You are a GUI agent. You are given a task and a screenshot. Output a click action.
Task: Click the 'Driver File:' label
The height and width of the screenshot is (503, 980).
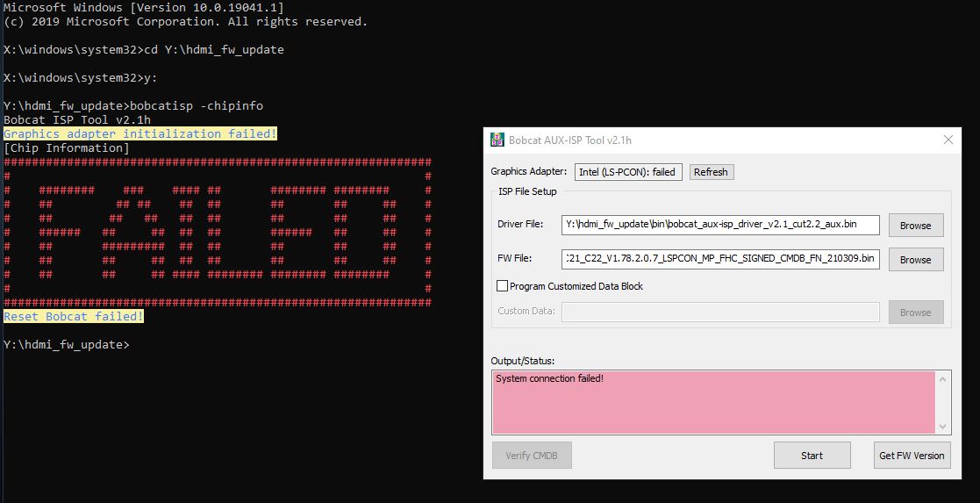point(520,224)
